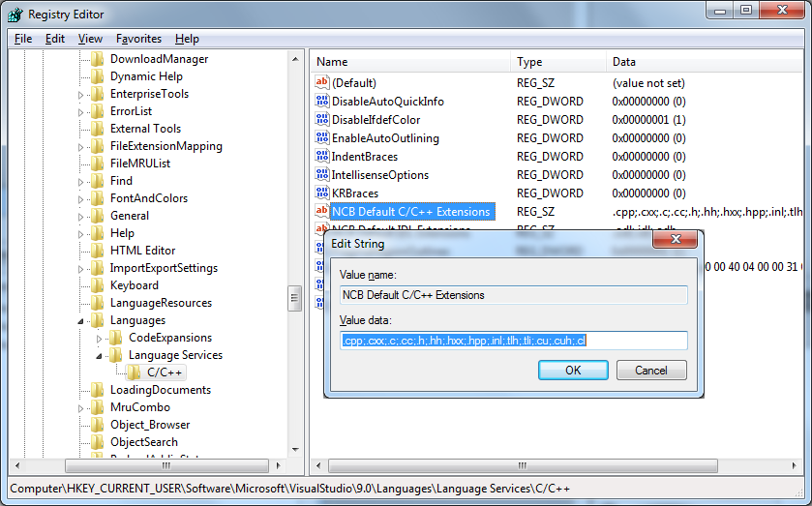Expand the General tree node
Image resolution: width=812 pixels, height=506 pixels.
tap(80, 217)
